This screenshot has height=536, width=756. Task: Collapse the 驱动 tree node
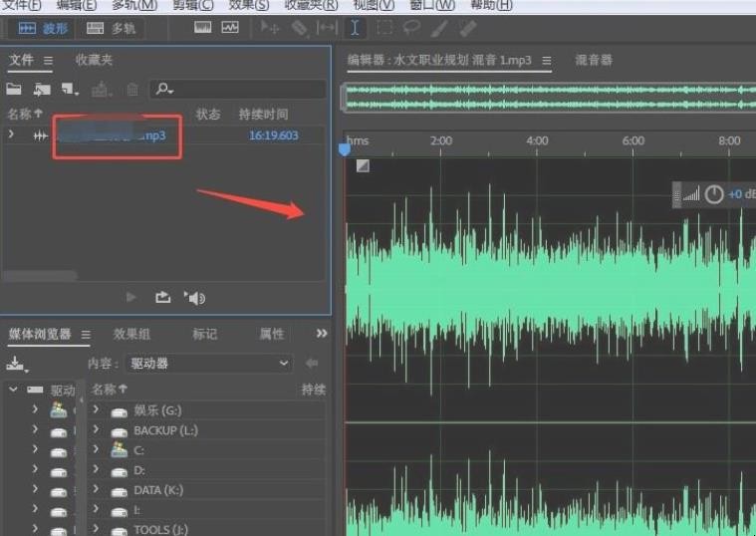(13, 389)
